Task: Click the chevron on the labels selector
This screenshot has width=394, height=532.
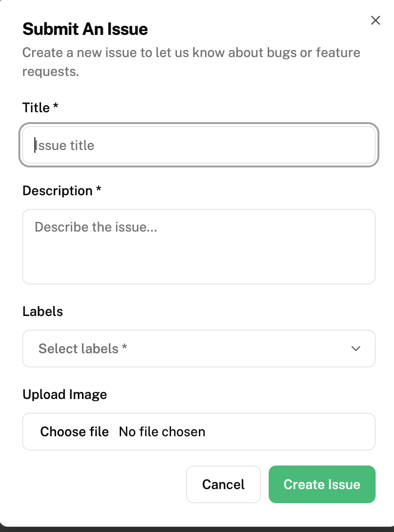Action: tap(356, 349)
